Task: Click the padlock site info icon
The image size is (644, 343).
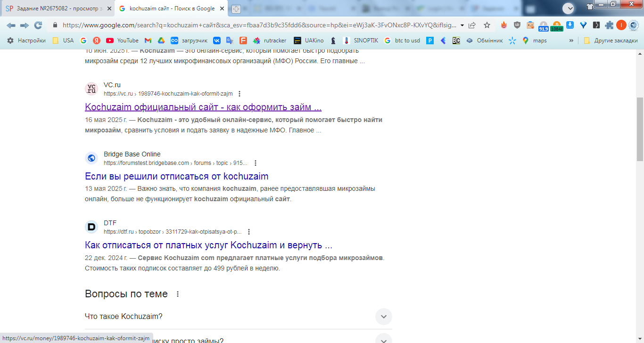Action: pyautogui.click(x=55, y=25)
